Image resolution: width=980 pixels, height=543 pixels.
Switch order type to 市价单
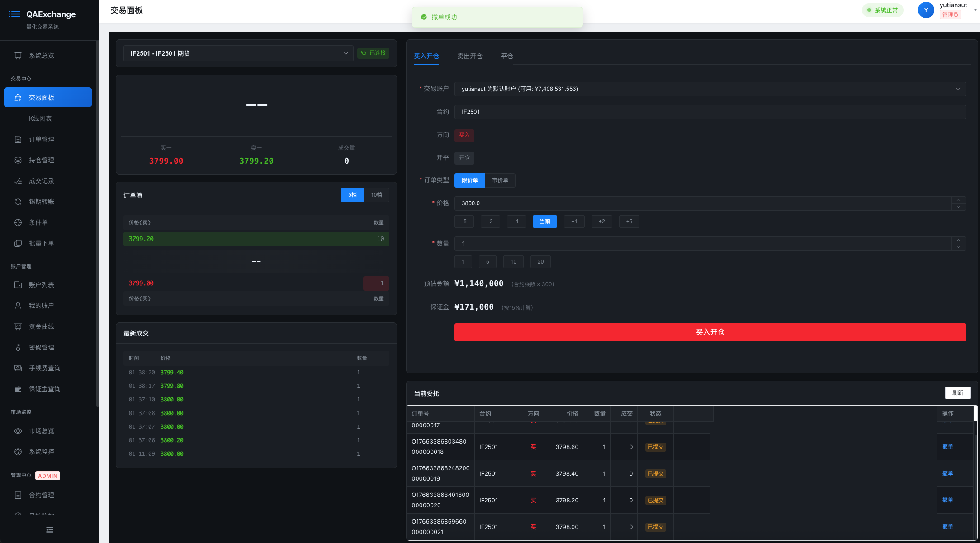coord(500,180)
